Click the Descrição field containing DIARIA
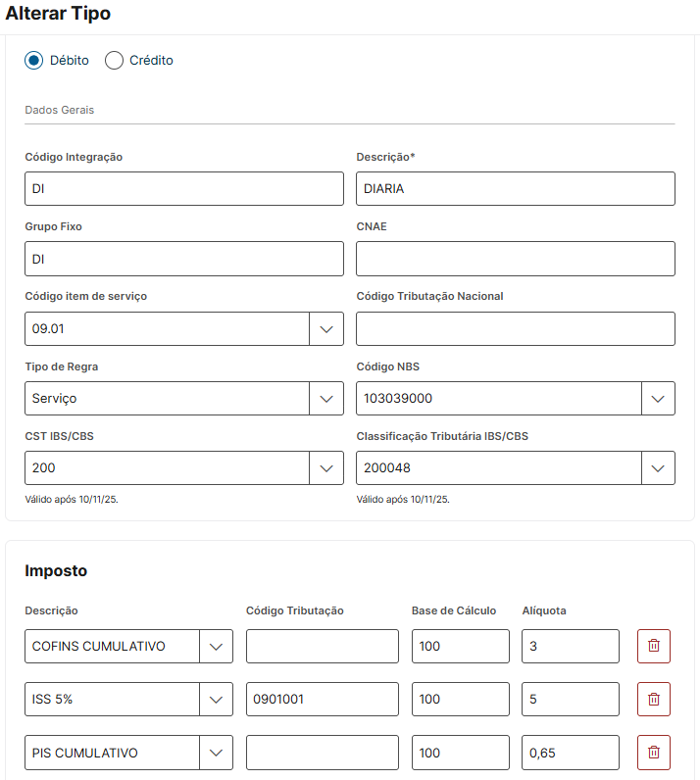 point(516,189)
